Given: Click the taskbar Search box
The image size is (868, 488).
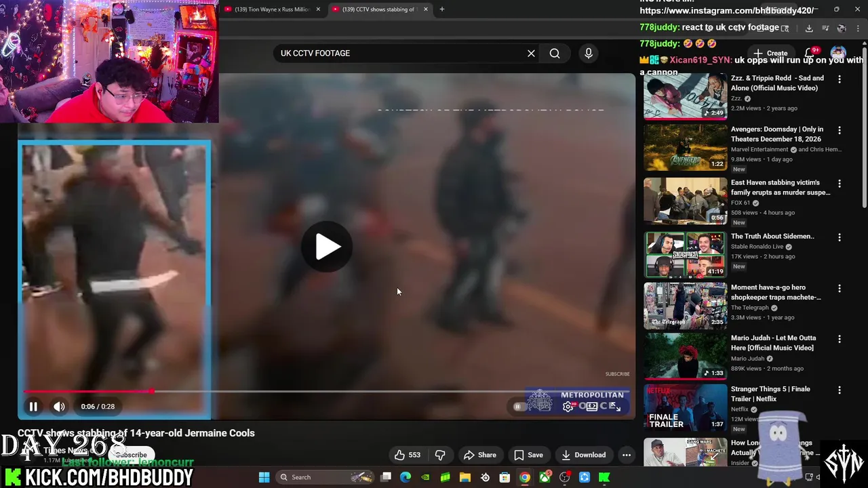Looking at the screenshot, I should (324, 477).
